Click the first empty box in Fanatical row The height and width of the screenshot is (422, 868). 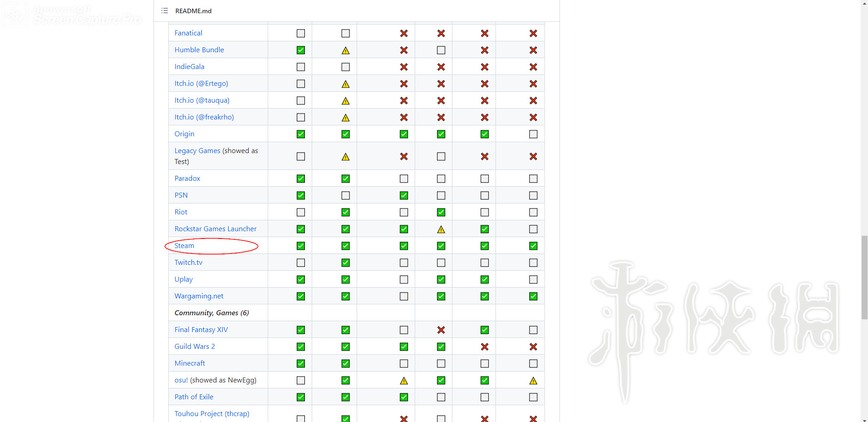pyautogui.click(x=301, y=33)
